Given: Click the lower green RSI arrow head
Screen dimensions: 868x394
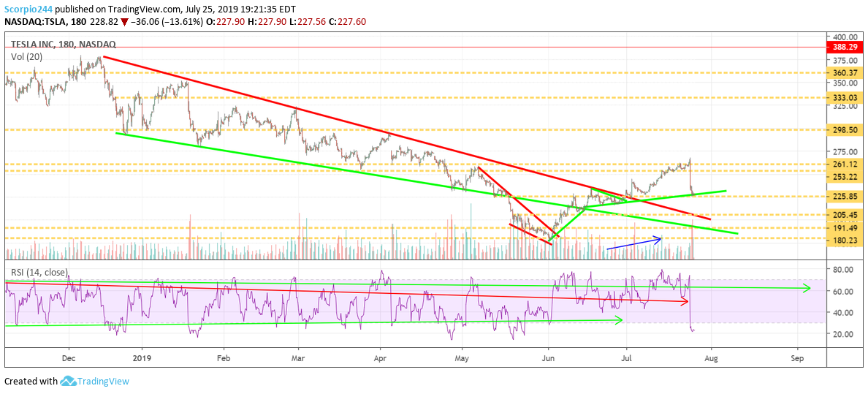Looking at the screenshot, I should tap(618, 319).
